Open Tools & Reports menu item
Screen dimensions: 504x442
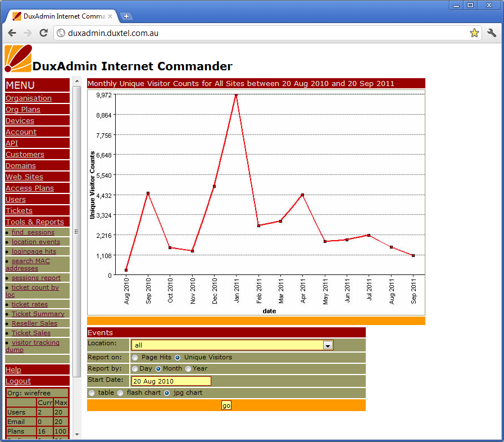(x=35, y=222)
